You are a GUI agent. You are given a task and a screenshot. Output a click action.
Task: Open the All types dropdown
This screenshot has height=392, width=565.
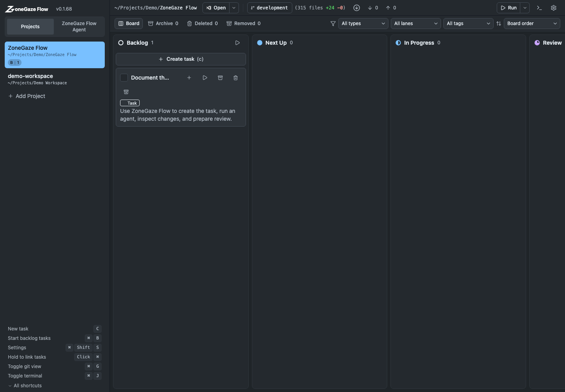pyautogui.click(x=363, y=24)
